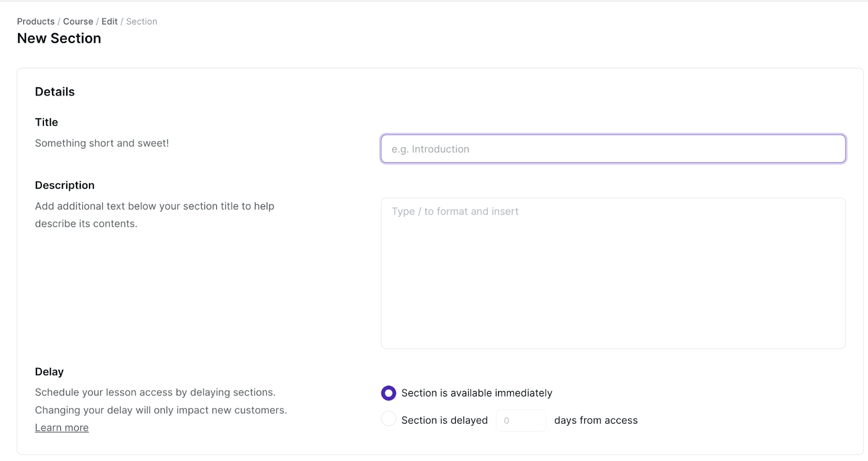The width and height of the screenshot is (868, 461).
Task: Open the Products breadcrumb link
Action: click(x=36, y=22)
